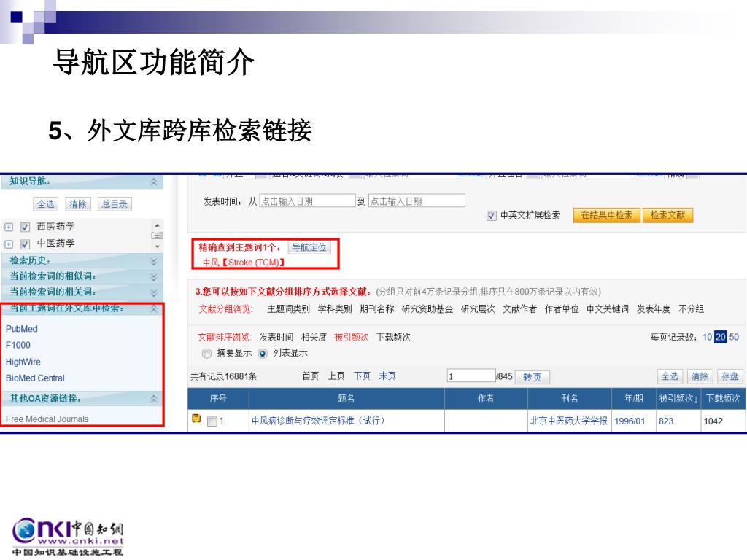The height and width of the screenshot is (560, 747).
Task: Tick the checkbox for record 1
Action: 212,421
